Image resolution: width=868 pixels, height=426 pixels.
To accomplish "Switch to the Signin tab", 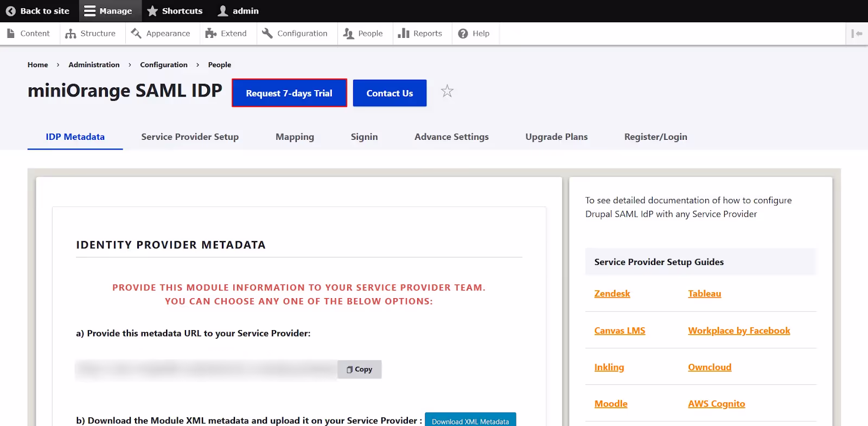I will point(364,137).
